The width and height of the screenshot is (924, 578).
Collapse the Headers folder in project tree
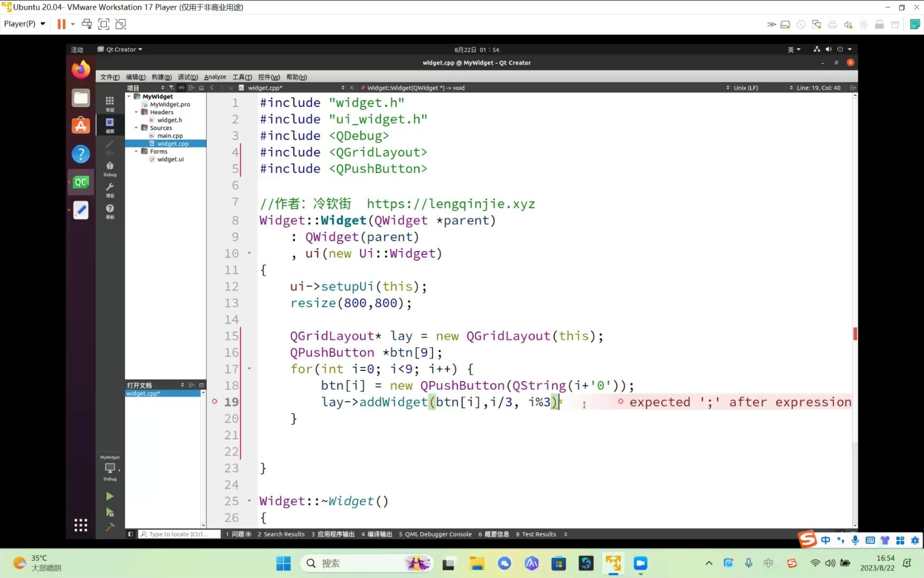(x=136, y=112)
